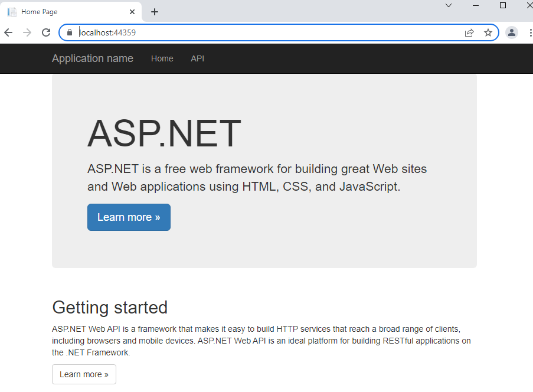Screen dimensions: 533x392
Task: Minimize the browser window
Action: coord(476,5)
